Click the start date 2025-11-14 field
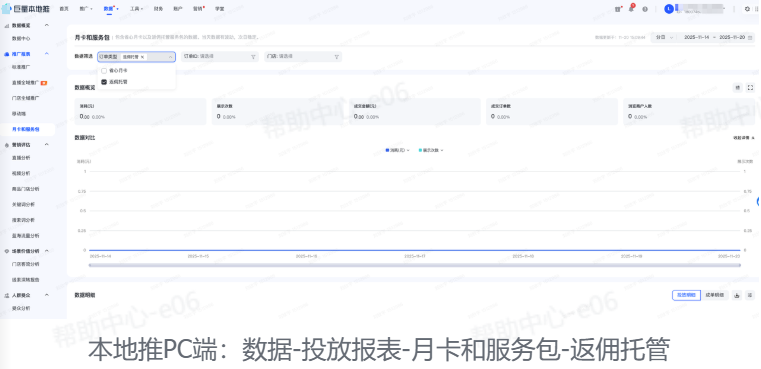 click(x=696, y=37)
